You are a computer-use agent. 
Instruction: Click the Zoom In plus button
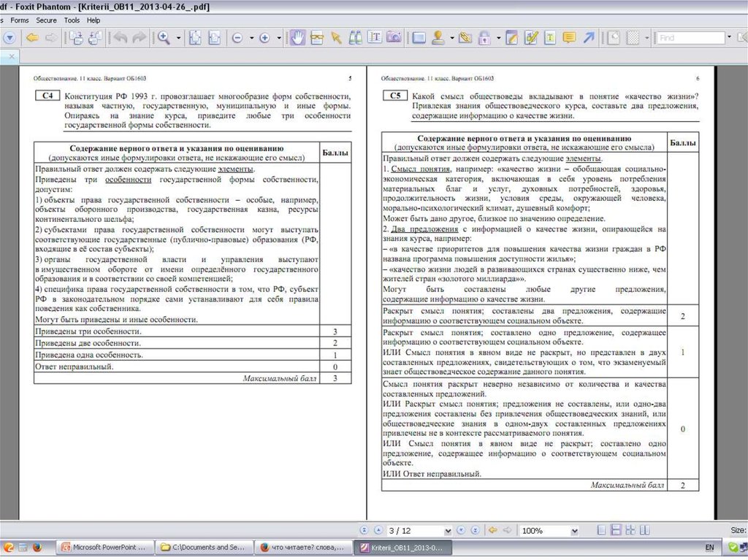[x=264, y=37]
